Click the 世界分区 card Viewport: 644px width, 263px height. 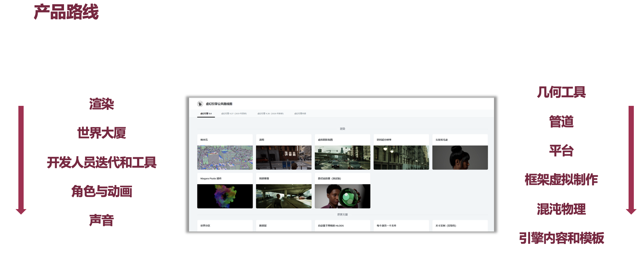click(x=225, y=226)
